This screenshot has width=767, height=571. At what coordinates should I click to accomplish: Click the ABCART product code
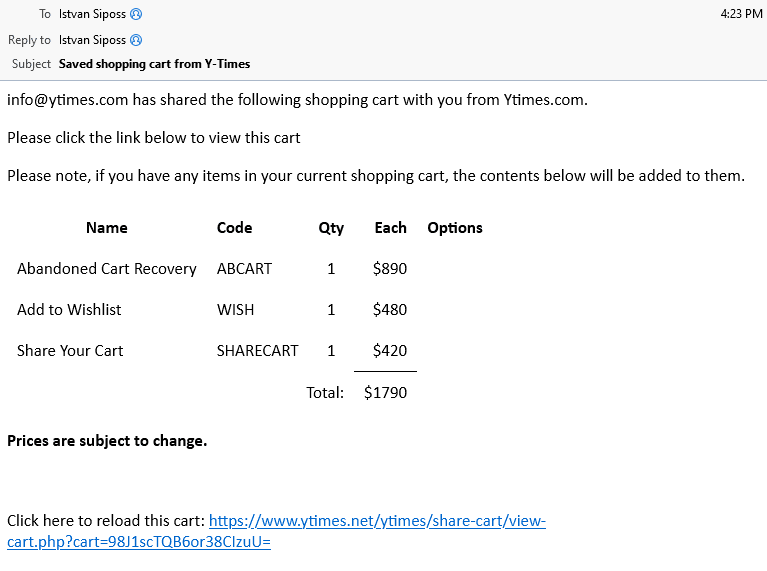coord(244,269)
